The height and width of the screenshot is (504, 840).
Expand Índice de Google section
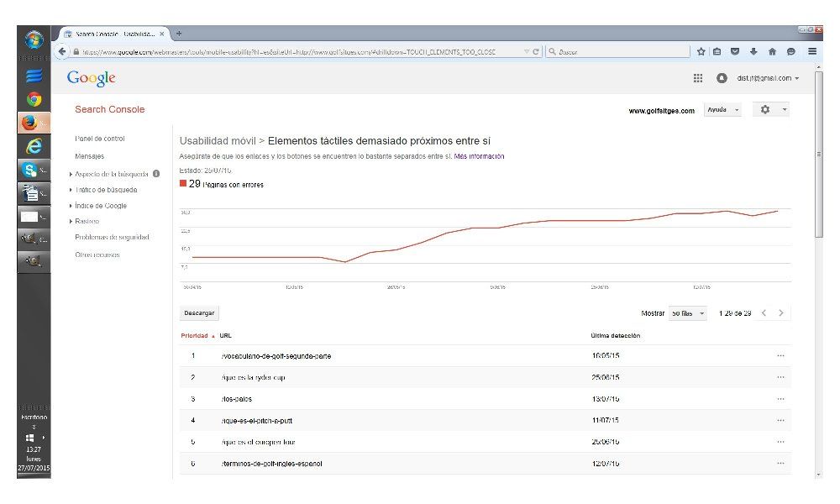[x=71, y=206]
